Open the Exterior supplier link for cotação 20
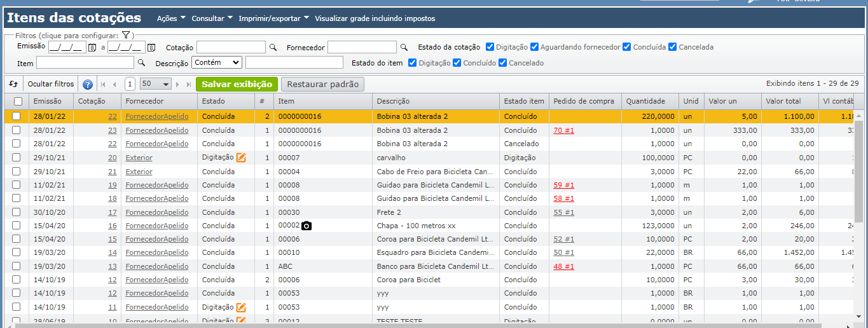 [x=139, y=158]
